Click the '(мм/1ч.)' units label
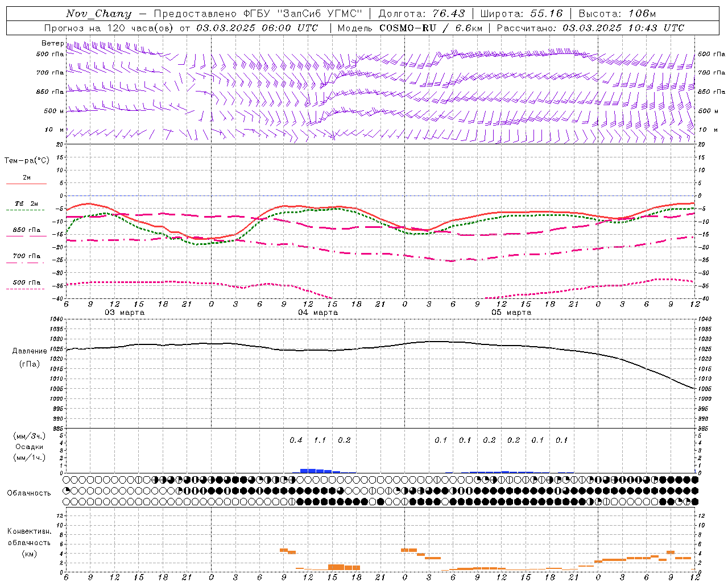This screenshot has height=582, width=728. [30, 458]
